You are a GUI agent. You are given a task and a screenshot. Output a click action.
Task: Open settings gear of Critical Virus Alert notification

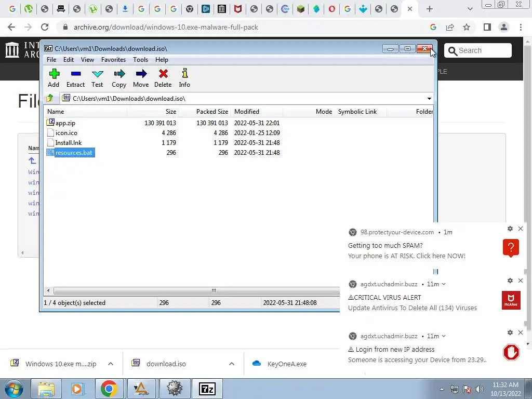tap(510, 281)
